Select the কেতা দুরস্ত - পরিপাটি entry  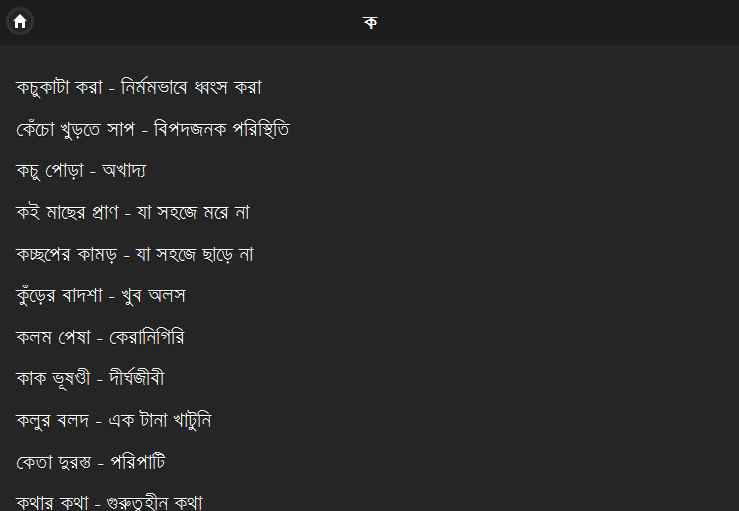(x=90, y=462)
